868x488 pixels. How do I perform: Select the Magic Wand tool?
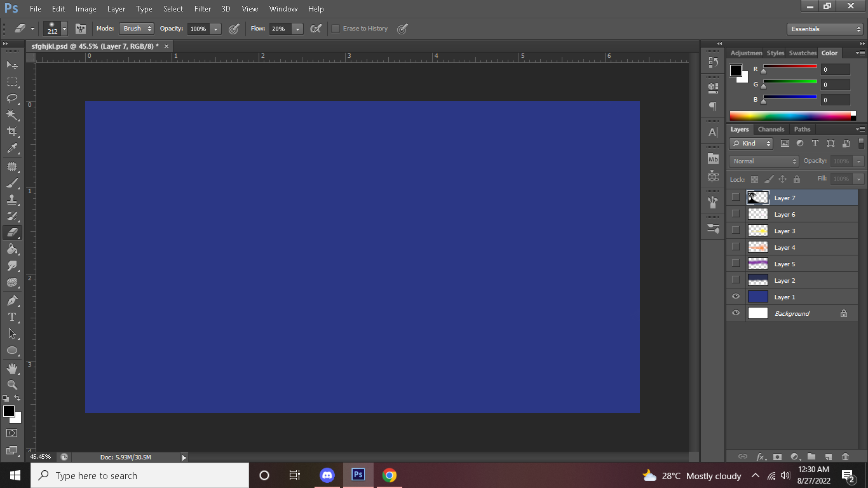12,115
